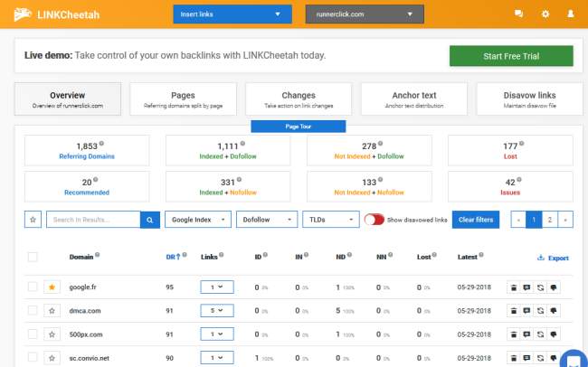Open messages chat icon in header

[x=518, y=14]
